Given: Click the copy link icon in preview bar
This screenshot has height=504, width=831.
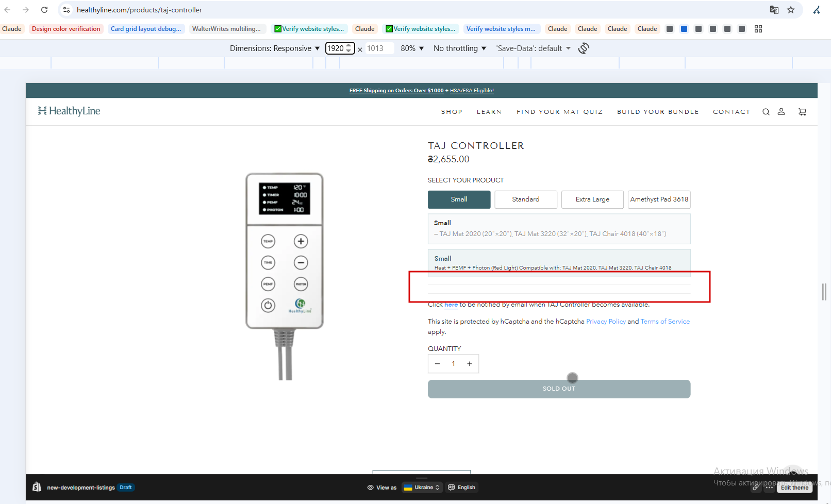Looking at the screenshot, I should [x=756, y=487].
